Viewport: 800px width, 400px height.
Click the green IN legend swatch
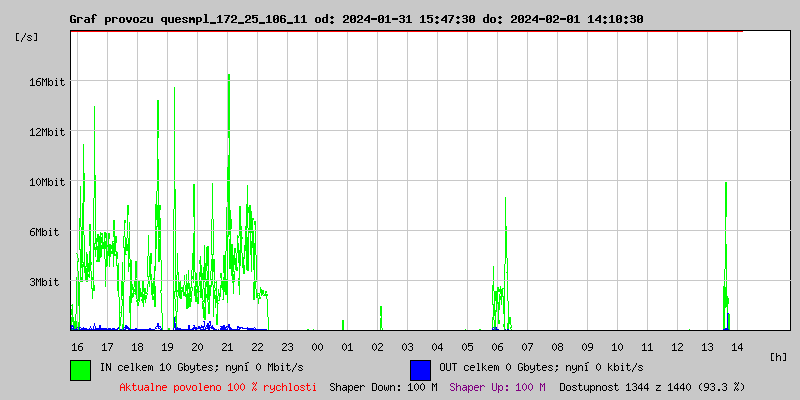pos(80,369)
